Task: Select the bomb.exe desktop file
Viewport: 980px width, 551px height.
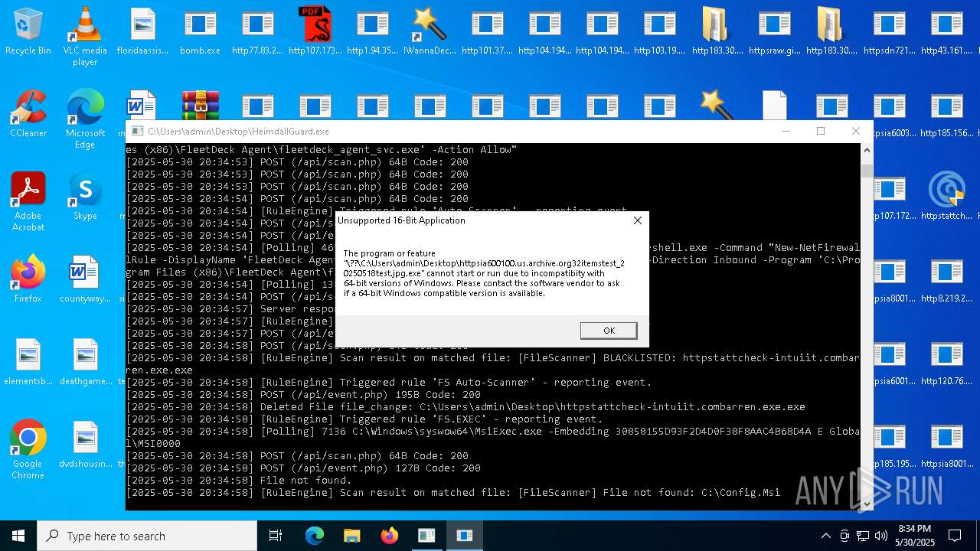Action: point(200,32)
